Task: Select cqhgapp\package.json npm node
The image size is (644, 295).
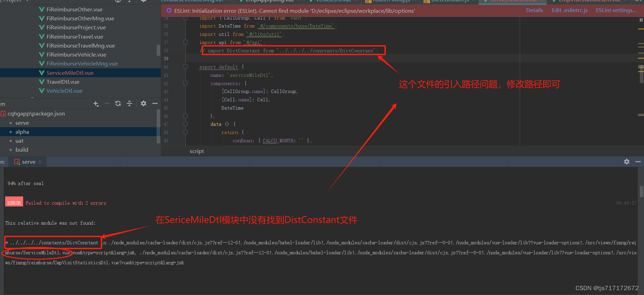Action: click(36, 114)
